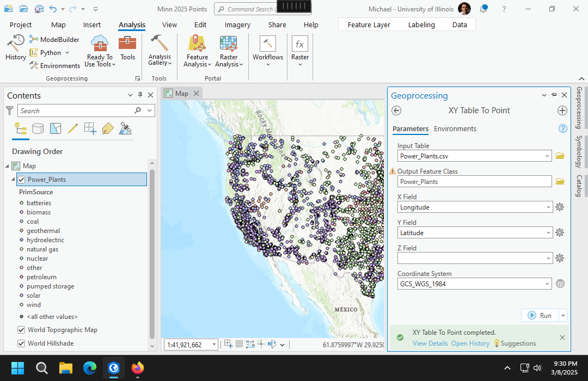
Task: Toggle World Topographic Map layer checkbox
Action: pos(21,330)
